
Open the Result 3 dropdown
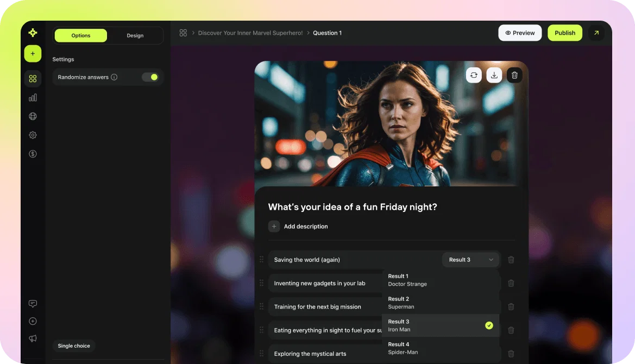pyautogui.click(x=471, y=260)
